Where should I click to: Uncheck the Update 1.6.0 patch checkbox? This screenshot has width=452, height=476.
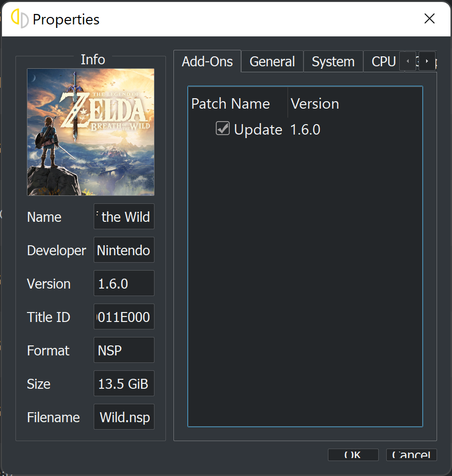(222, 129)
